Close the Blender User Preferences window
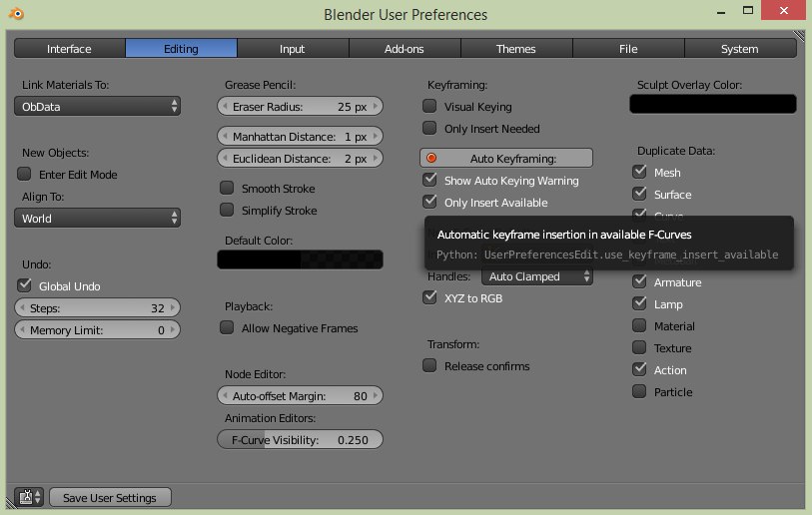The height and width of the screenshot is (515, 812). click(783, 10)
